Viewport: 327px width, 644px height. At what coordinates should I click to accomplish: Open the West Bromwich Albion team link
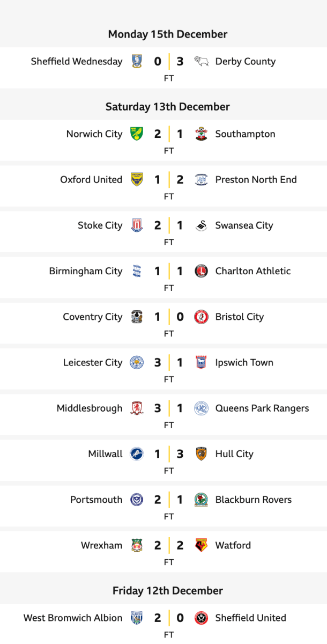click(x=73, y=618)
